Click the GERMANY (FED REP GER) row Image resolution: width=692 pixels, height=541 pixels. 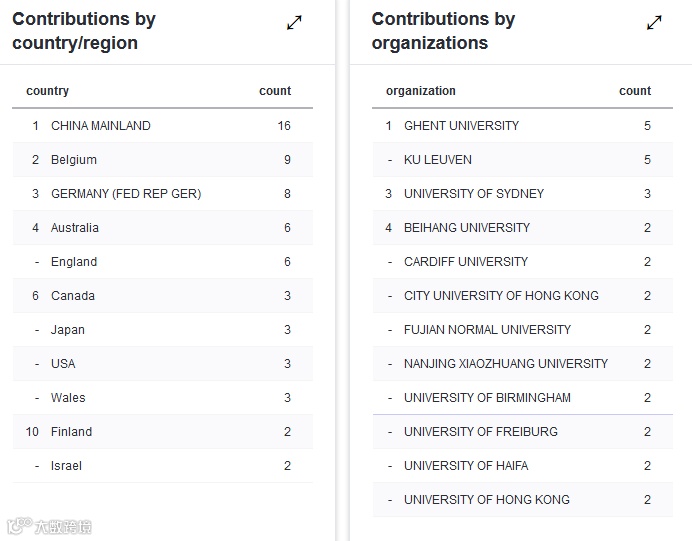click(x=126, y=194)
